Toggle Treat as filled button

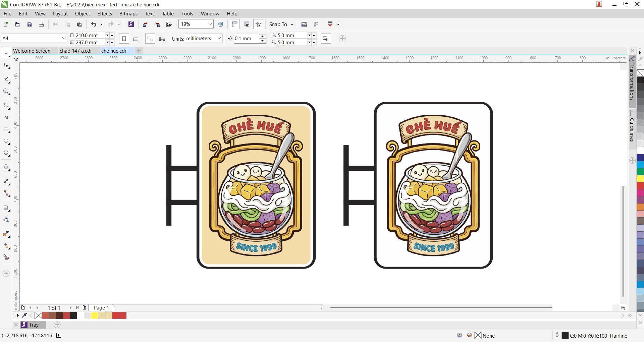coord(326,39)
